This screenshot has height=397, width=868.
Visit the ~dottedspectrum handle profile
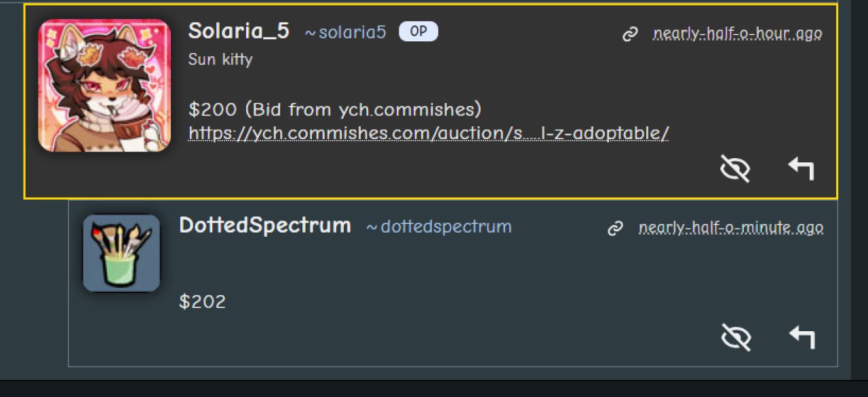click(439, 227)
